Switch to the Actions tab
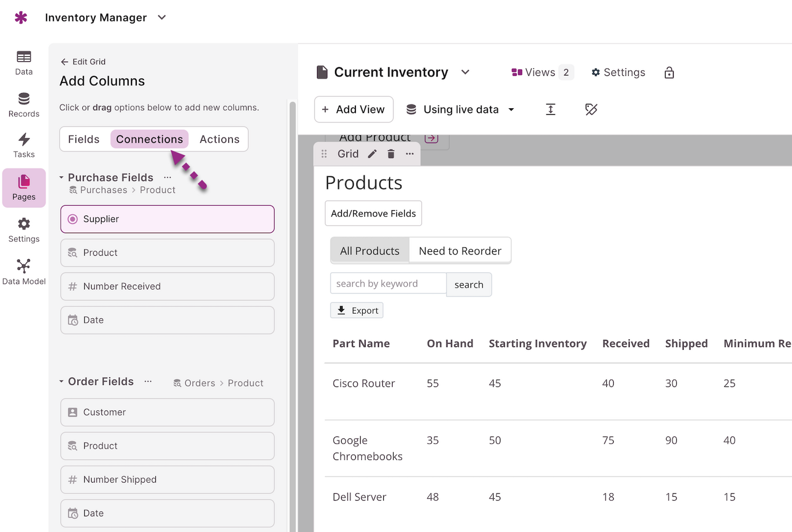The width and height of the screenshot is (792, 532). [x=219, y=139]
